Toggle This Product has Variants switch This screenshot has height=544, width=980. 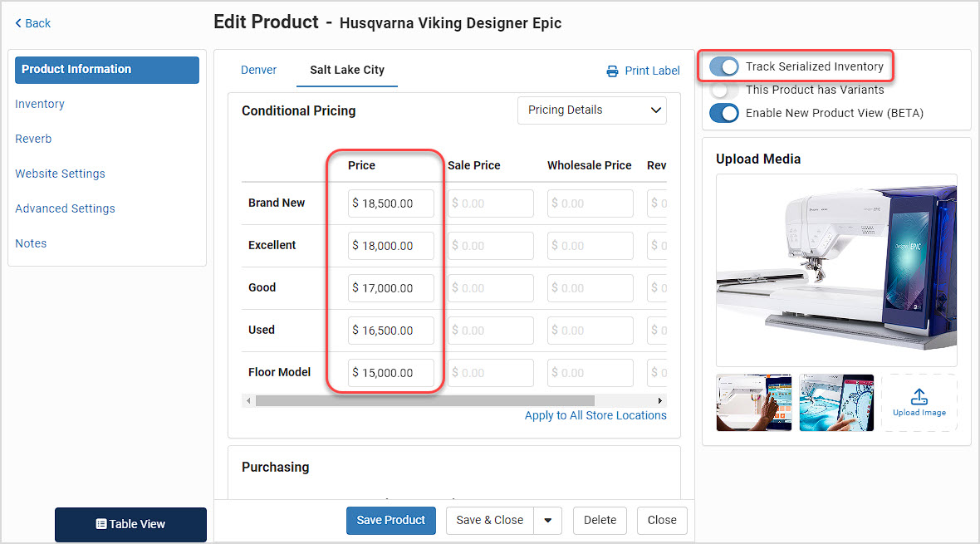tap(723, 90)
